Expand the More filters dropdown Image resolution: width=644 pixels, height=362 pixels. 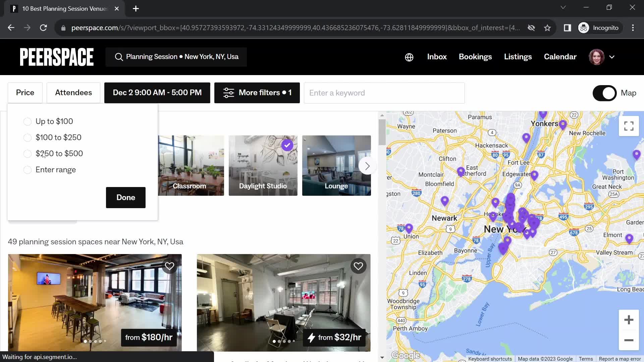pos(257,93)
